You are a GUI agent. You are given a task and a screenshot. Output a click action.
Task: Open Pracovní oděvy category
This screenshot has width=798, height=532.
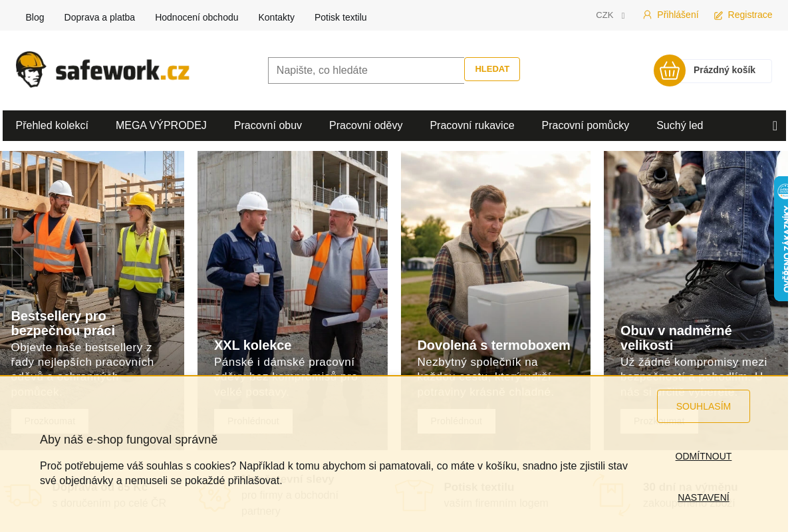pyautogui.click(x=366, y=126)
